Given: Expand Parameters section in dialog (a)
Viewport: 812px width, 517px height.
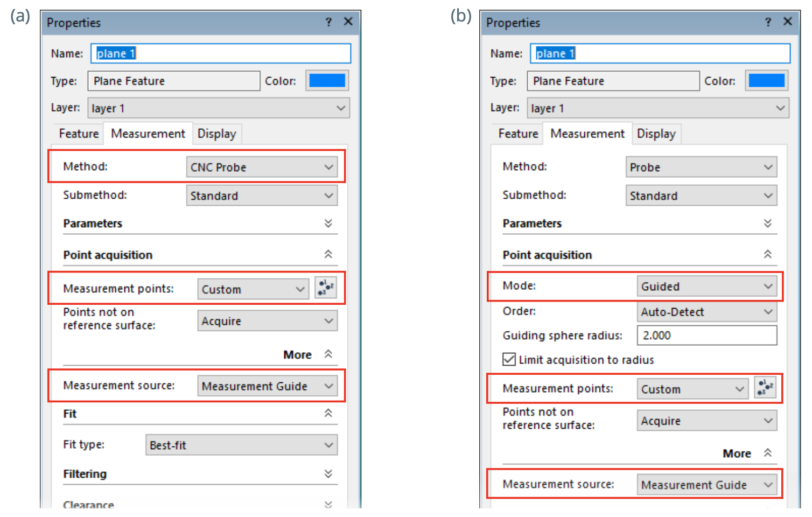Looking at the screenshot, I should click(x=328, y=223).
